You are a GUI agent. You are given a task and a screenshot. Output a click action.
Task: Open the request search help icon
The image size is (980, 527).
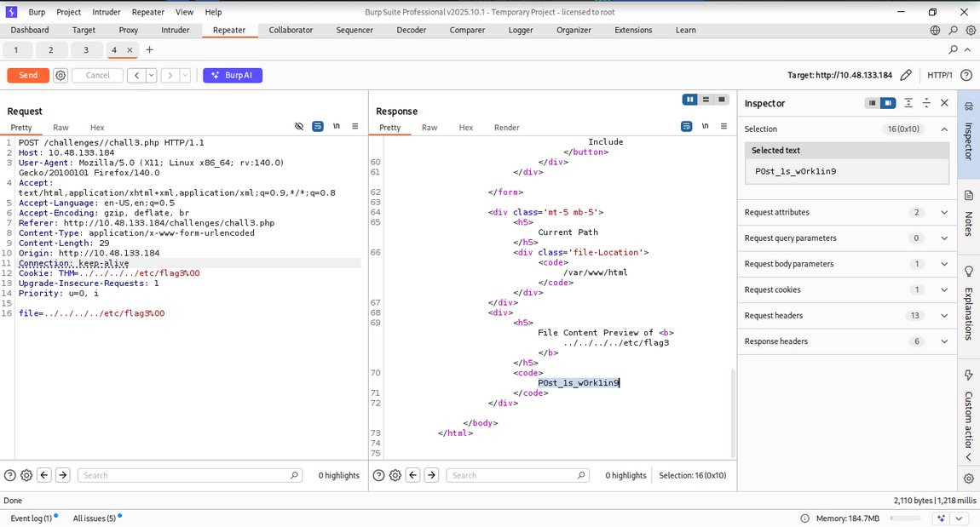tap(10, 475)
